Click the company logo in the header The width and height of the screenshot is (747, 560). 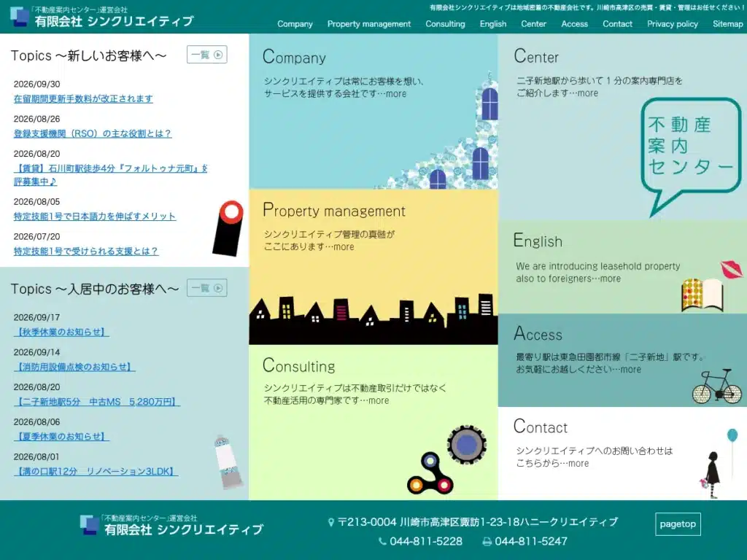click(x=102, y=17)
